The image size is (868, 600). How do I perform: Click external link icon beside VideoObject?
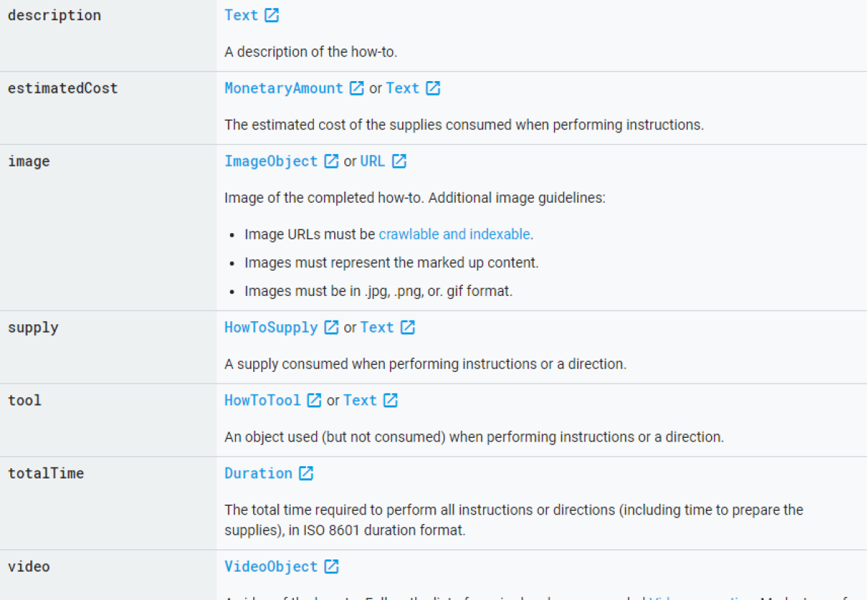[331, 567]
